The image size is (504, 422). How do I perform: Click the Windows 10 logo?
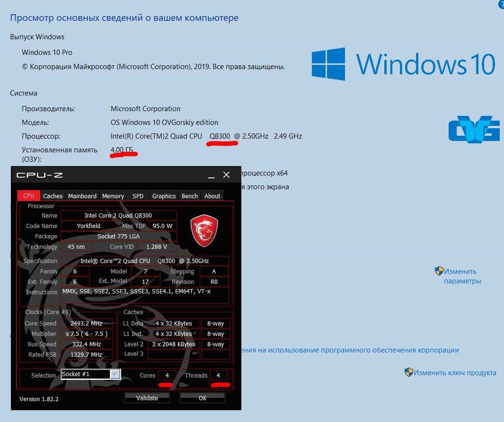tap(403, 64)
